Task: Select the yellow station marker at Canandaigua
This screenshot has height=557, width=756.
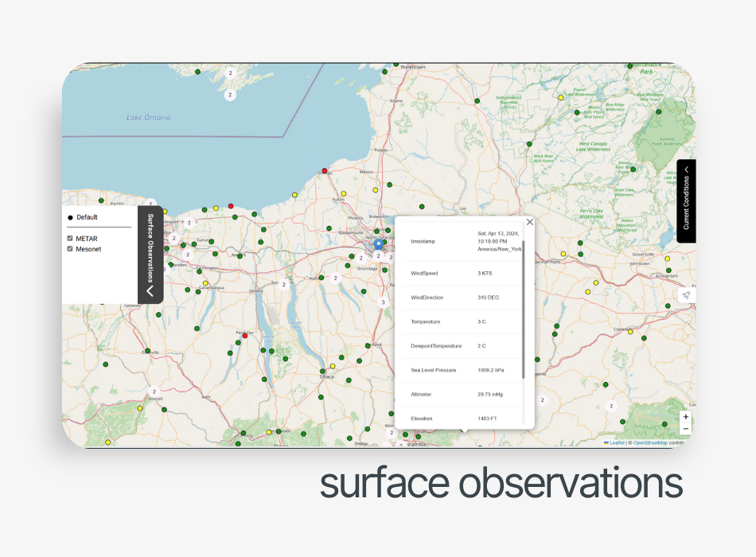Action: click(x=205, y=283)
